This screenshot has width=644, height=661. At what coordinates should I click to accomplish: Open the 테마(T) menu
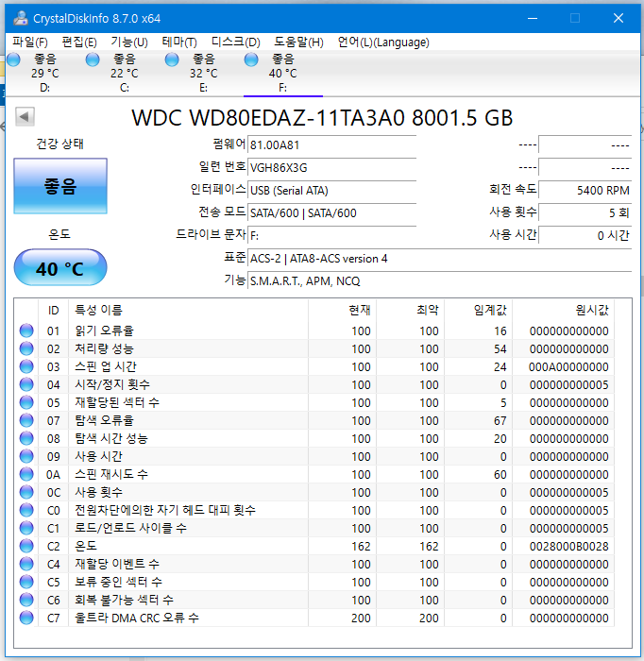(179, 42)
